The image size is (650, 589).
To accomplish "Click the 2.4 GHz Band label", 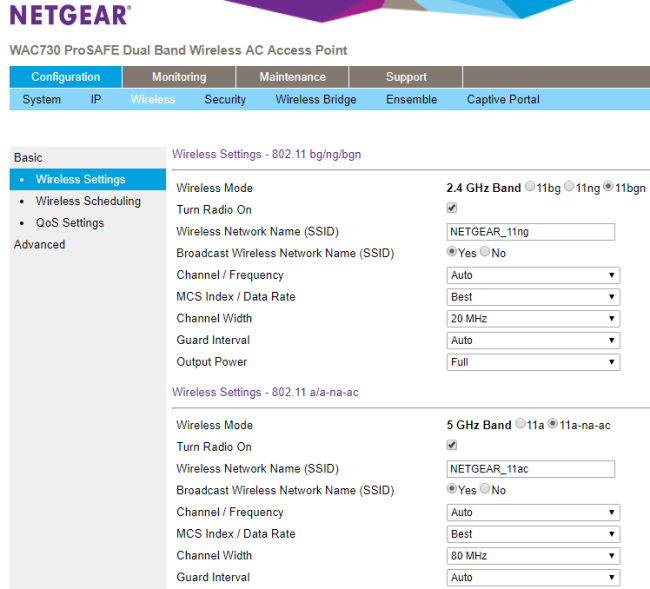I will 483,188.
